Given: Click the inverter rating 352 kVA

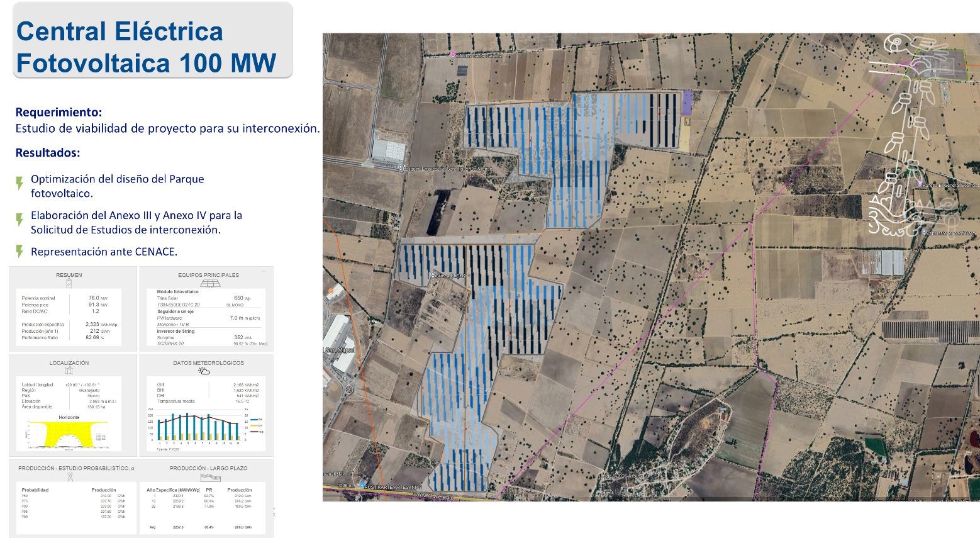Looking at the screenshot, I should coord(243,337).
